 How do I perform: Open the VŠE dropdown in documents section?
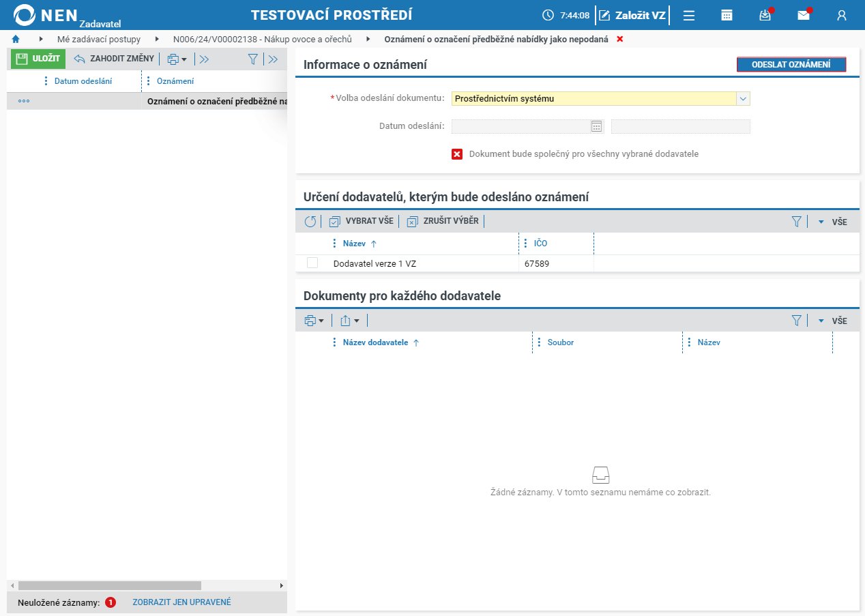click(x=832, y=321)
